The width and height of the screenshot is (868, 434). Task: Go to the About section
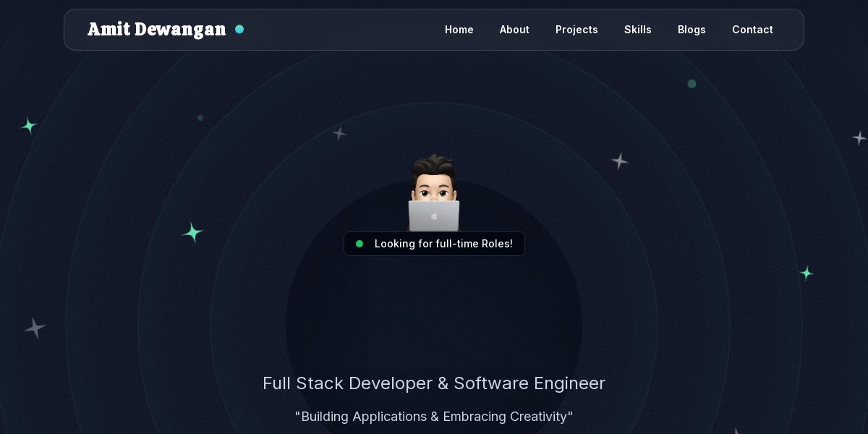click(x=514, y=30)
